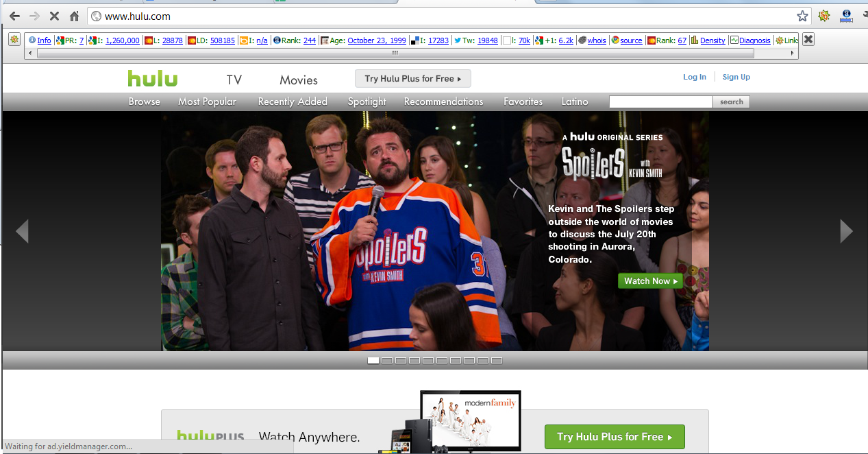Viewport: 868px width, 454px height.
Task: Open the Google +1 6.2k link
Action: 566,40
